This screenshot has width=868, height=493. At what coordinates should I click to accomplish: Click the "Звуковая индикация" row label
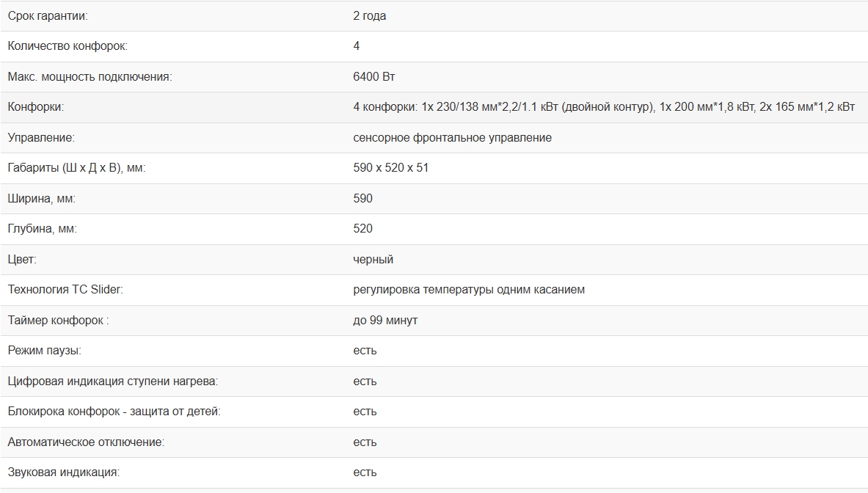[63, 472]
